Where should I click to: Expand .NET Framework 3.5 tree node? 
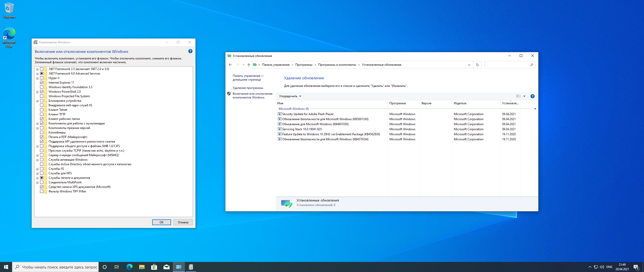click(37, 69)
